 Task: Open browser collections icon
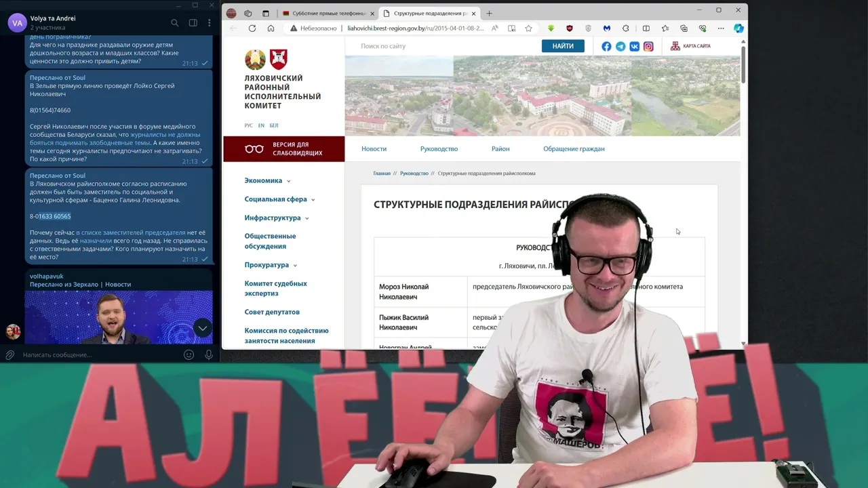(684, 28)
